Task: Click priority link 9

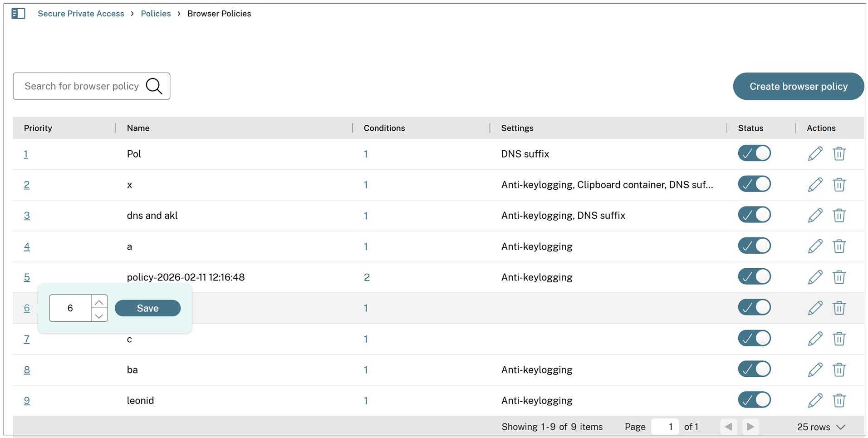Action: [x=27, y=401]
